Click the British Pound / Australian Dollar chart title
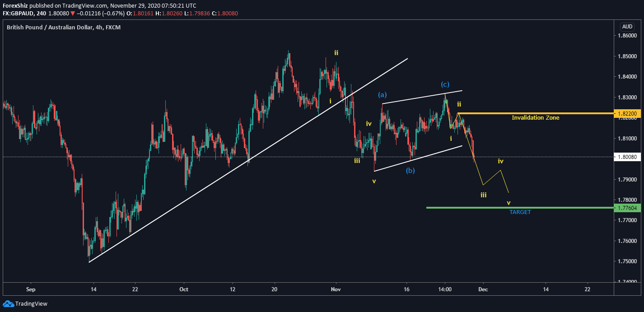The image size is (644, 312). pos(64,27)
